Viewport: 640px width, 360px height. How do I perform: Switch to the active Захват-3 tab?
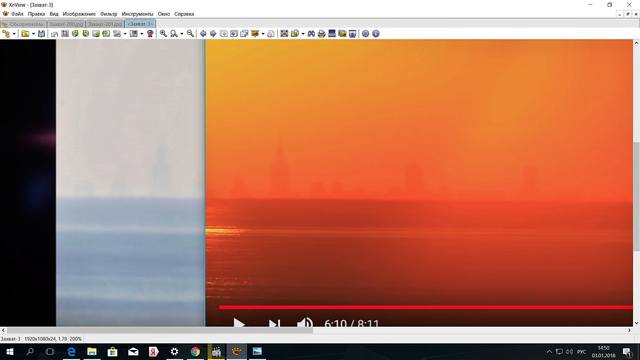(x=140, y=24)
